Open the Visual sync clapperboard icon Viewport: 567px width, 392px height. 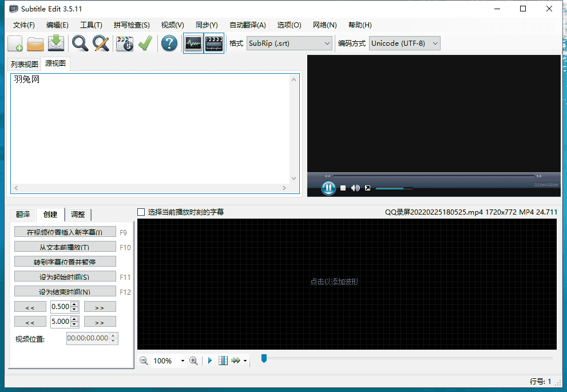click(x=125, y=43)
